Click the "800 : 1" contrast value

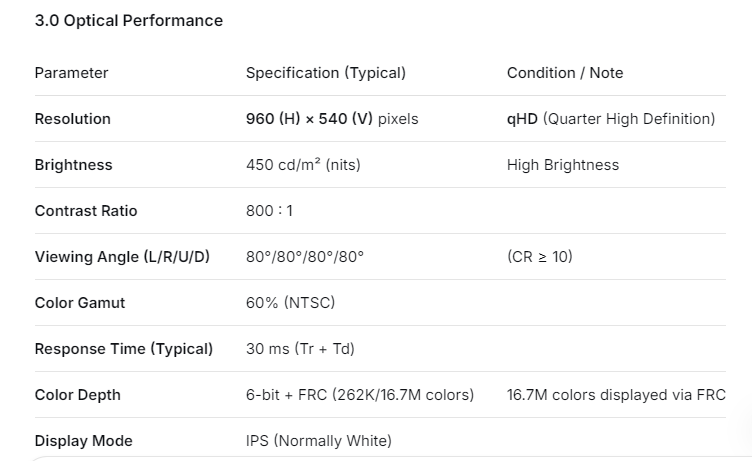tap(269, 211)
